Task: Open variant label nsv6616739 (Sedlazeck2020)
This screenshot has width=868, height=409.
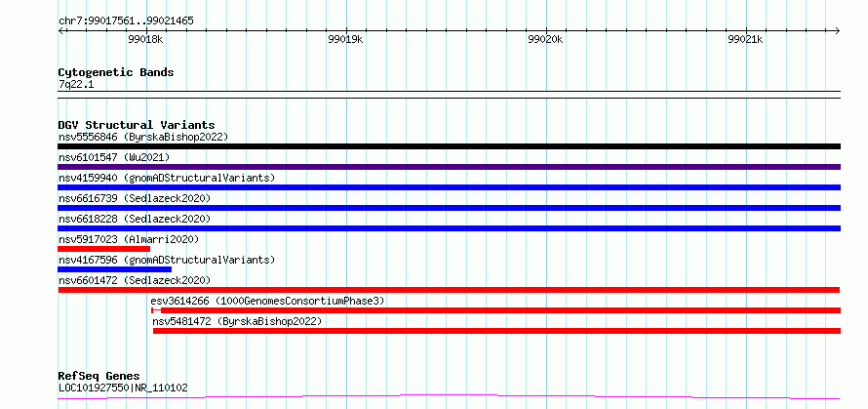Action: click(x=135, y=198)
